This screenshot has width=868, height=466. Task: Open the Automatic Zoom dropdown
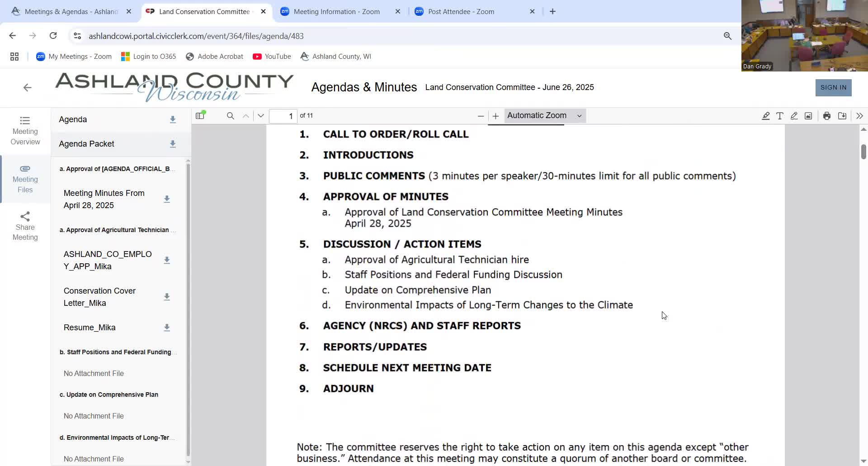click(544, 116)
